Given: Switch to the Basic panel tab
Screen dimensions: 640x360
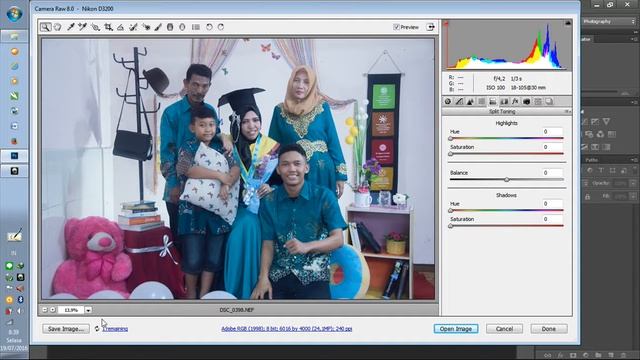Looking at the screenshot, I should (x=448, y=101).
